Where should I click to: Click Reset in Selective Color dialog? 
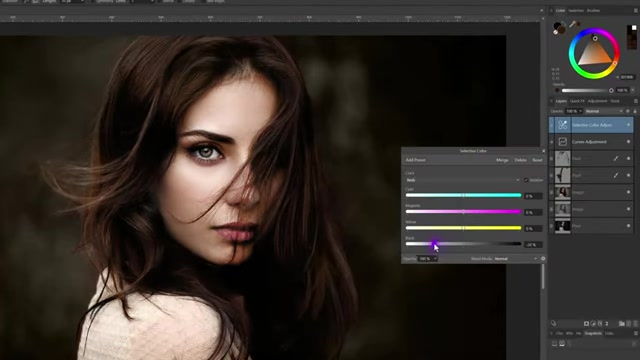point(537,160)
